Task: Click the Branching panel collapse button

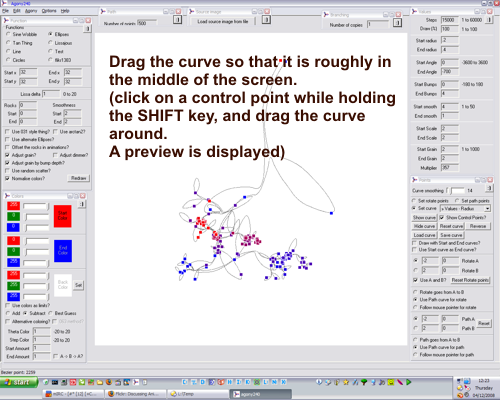Action: pos(397,23)
